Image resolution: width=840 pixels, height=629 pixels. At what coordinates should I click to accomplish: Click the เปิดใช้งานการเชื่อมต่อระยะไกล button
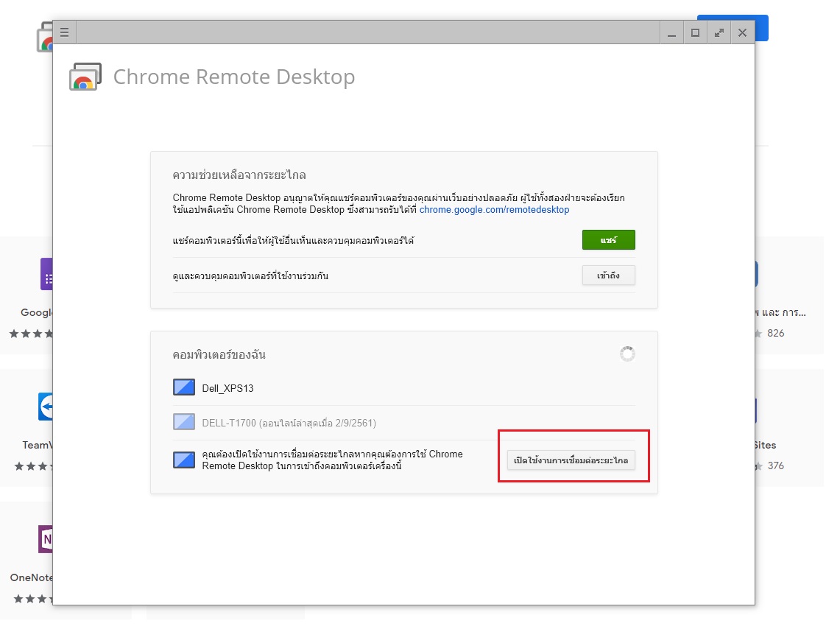tap(571, 460)
